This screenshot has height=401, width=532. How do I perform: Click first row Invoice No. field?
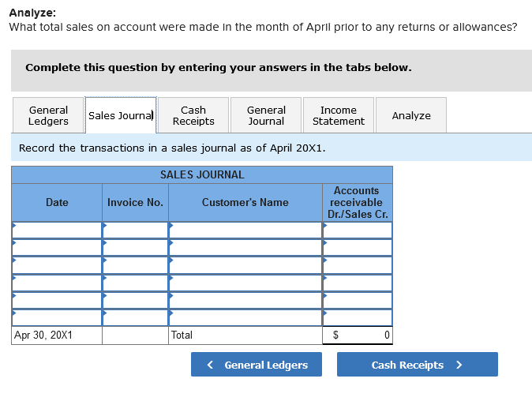136,230
